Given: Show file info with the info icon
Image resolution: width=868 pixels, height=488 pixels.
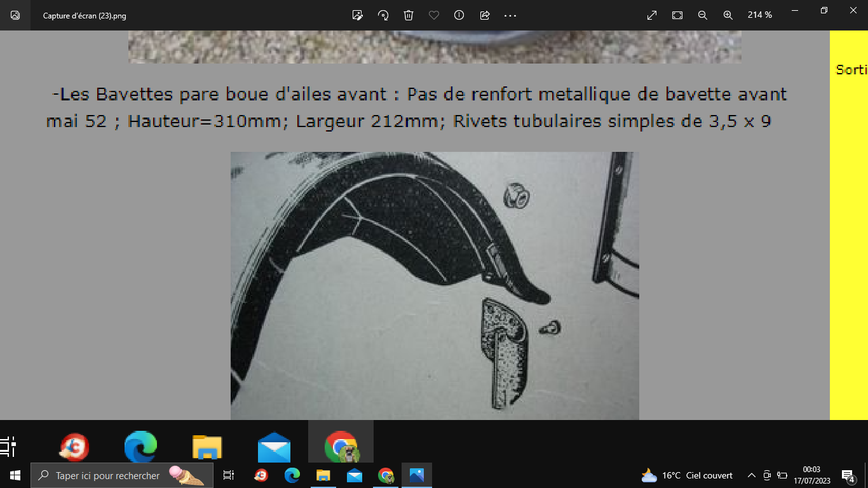Looking at the screenshot, I should (x=459, y=15).
